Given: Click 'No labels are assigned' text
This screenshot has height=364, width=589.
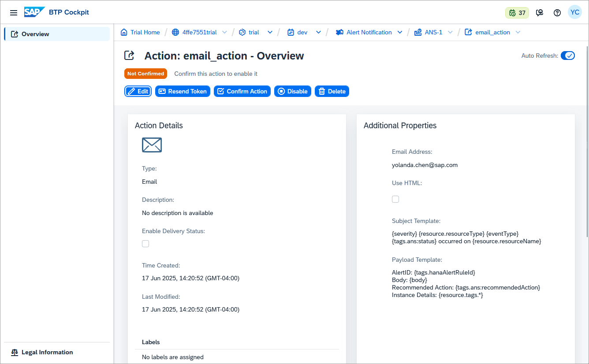Looking at the screenshot, I should (x=173, y=357).
